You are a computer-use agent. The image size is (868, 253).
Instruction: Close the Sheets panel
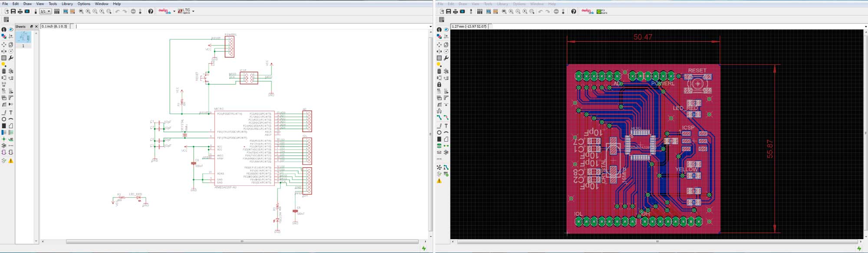[x=36, y=26]
